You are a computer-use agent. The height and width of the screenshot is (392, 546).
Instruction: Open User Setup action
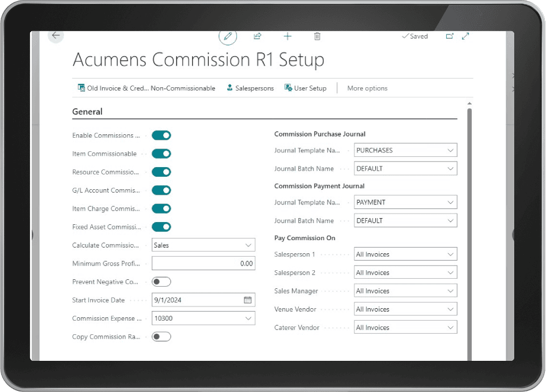point(306,88)
